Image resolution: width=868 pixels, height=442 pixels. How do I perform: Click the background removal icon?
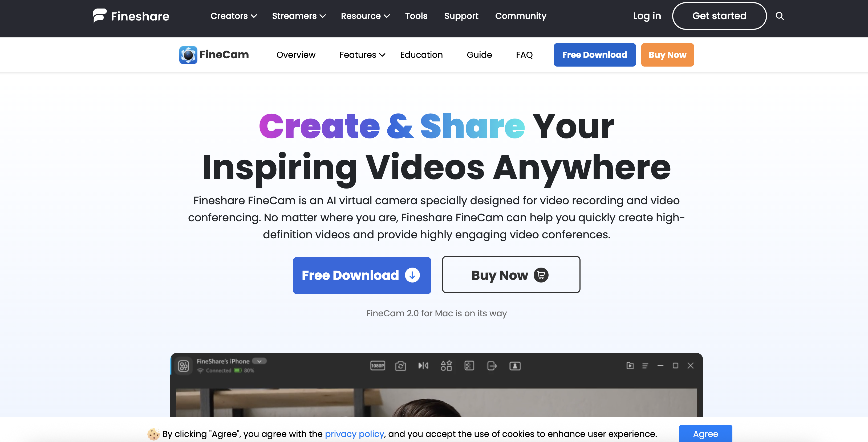click(x=469, y=366)
